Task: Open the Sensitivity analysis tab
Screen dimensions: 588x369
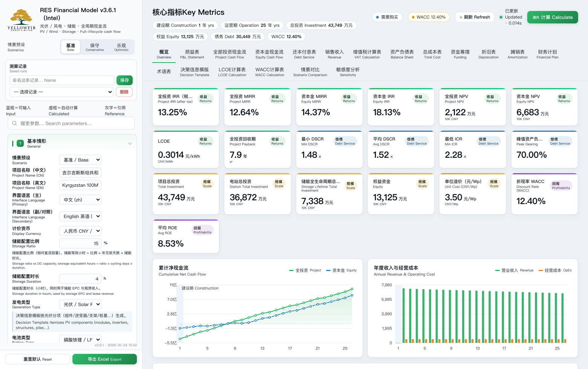Action: click(348, 72)
